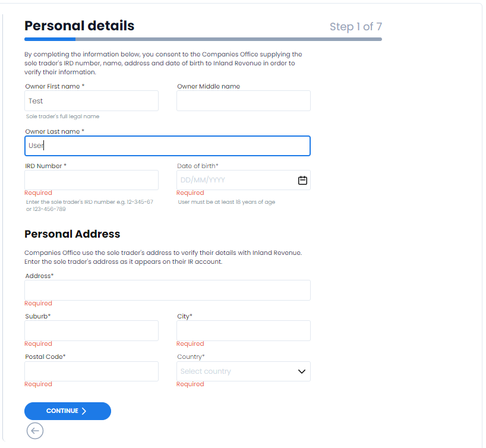
Task: Click the chevron inside the Continue button
Action: click(x=84, y=411)
